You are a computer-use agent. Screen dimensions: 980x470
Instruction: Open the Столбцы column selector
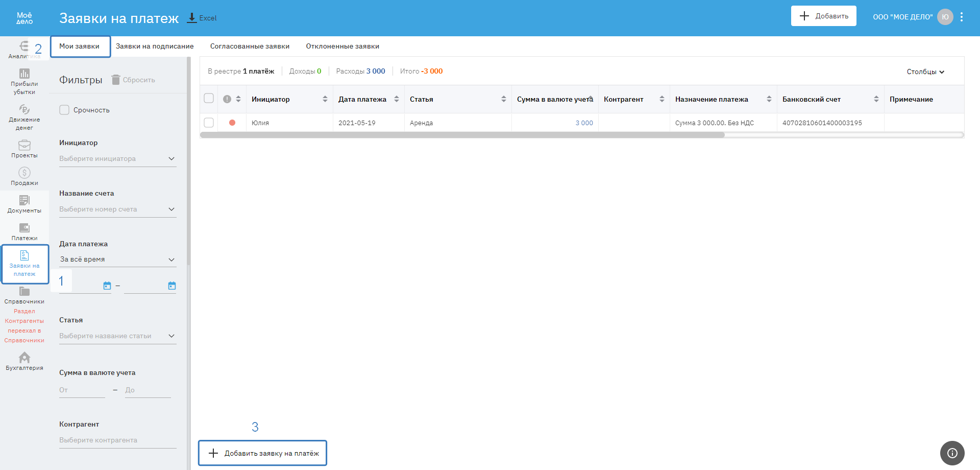925,72
